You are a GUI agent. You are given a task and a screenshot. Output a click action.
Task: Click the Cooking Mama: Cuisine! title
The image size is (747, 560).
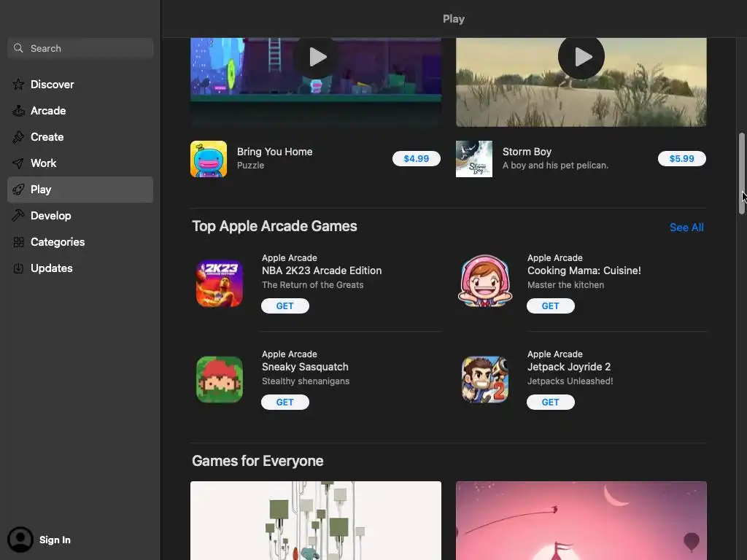tap(584, 271)
